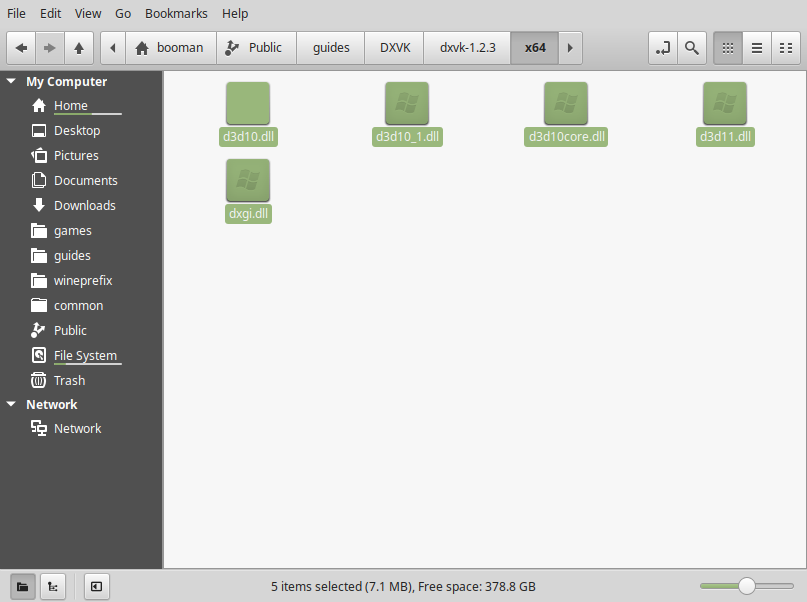Go forward using the forward arrow
The width and height of the screenshot is (807, 602).
50,48
